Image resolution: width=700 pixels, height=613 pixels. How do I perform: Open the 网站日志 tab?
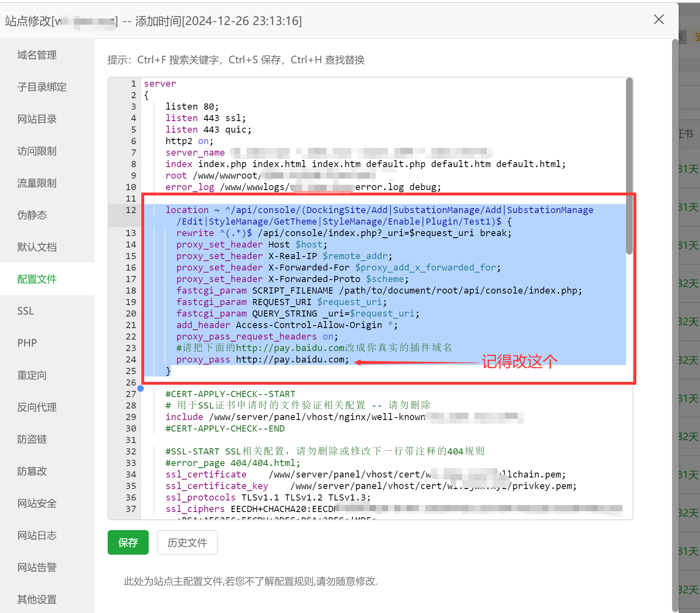coord(37,535)
